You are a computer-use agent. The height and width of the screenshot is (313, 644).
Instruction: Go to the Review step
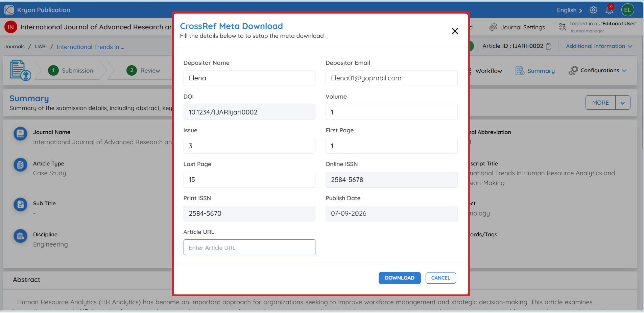143,70
